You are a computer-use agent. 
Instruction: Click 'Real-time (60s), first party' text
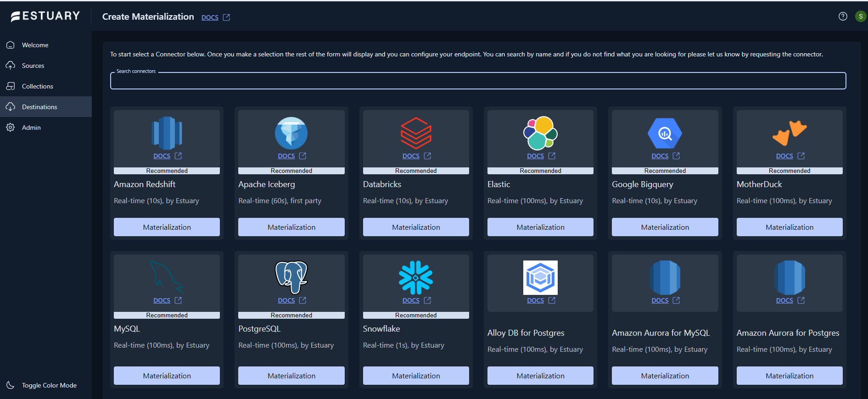pos(280,201)
